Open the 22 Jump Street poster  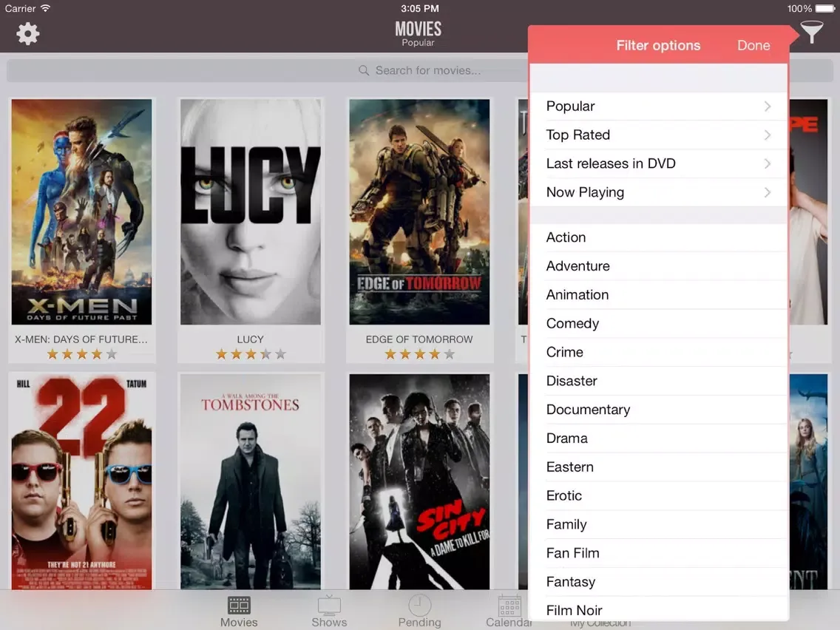point(82,481)
